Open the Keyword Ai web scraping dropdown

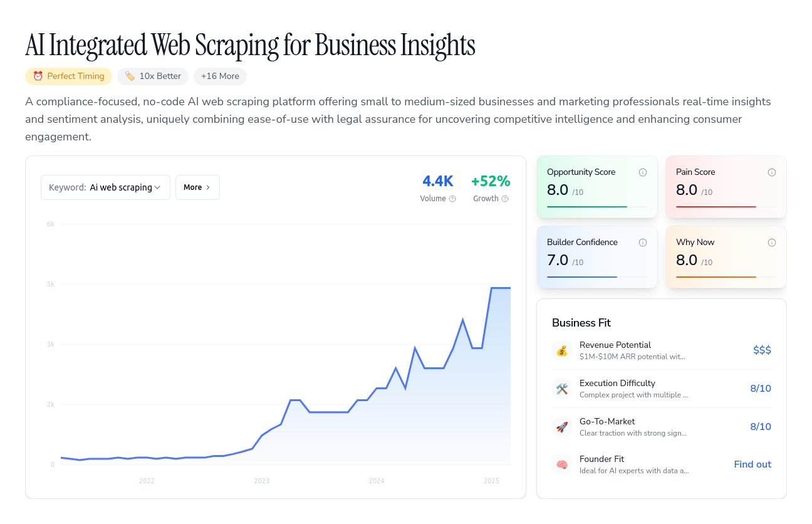105,187
